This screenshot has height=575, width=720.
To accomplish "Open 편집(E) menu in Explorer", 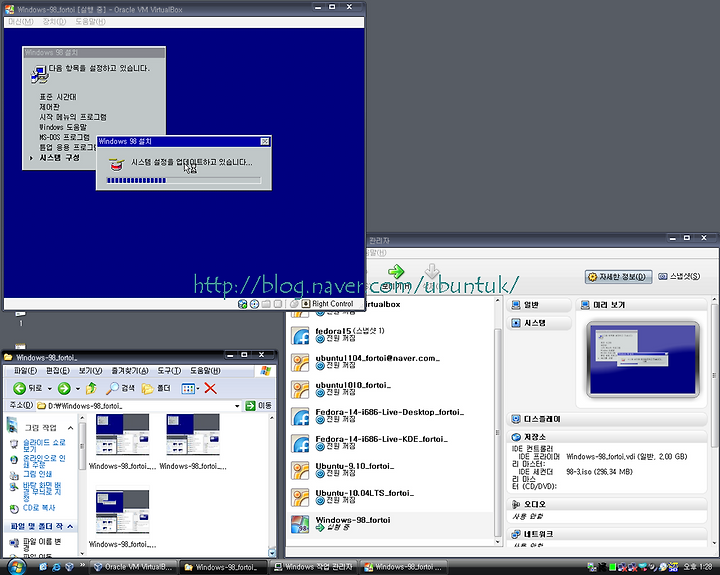I will click(x=58, y=371).
